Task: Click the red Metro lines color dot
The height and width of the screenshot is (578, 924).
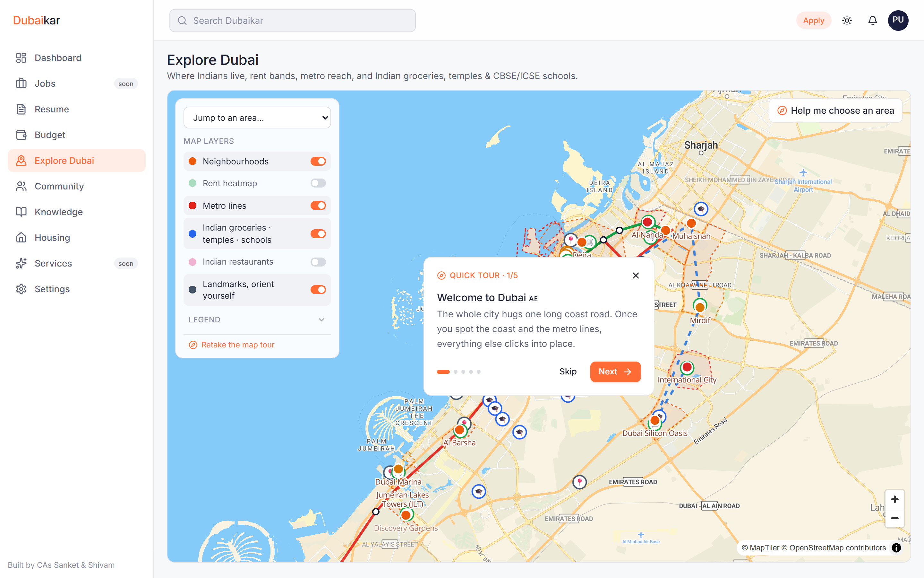Action: (193, 206)
